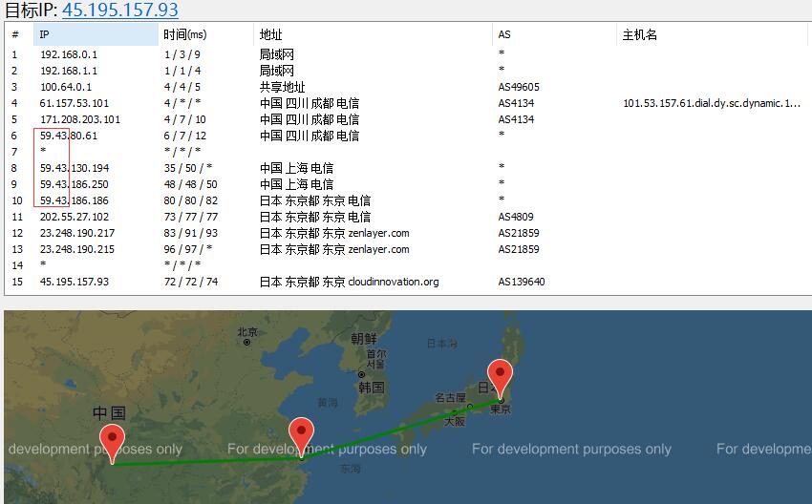Select hop IP 23.248.190.217
Screen dimensions: 812x504
point(77,233)
